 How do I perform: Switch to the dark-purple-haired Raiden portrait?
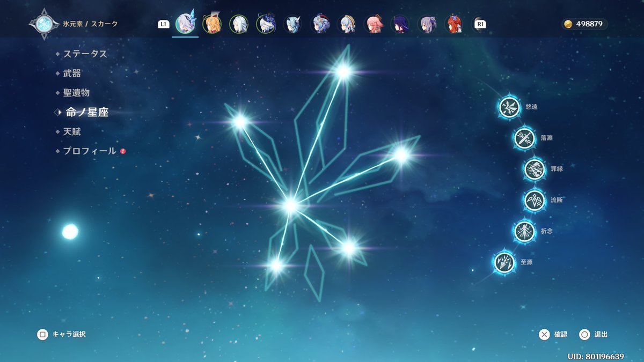tap(400, 24)
